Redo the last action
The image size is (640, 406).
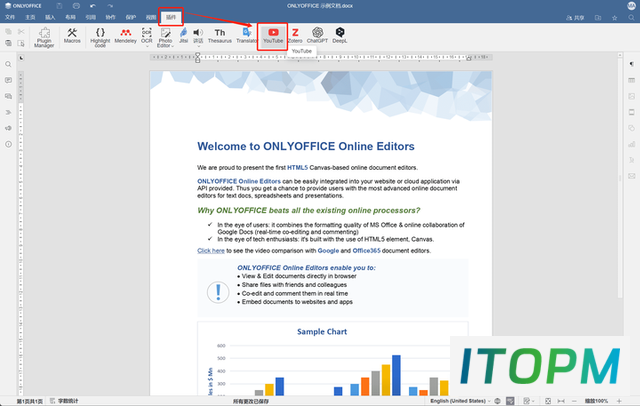110,6
